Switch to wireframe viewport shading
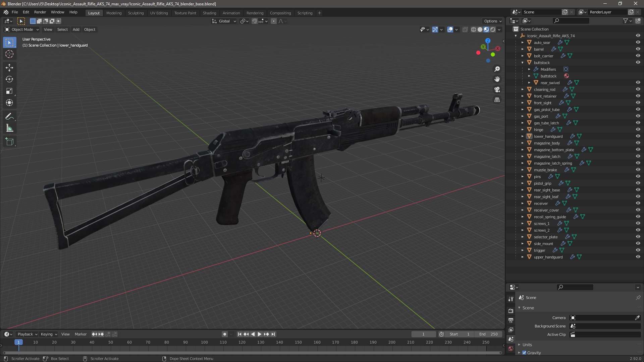The width and height of the screenshot is (644, 362). pos(474,29)
